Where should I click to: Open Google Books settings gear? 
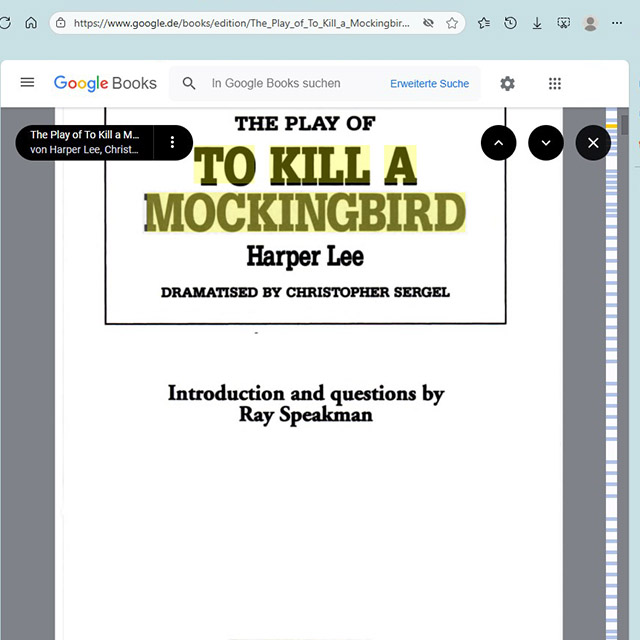click(x=507, y=84)
